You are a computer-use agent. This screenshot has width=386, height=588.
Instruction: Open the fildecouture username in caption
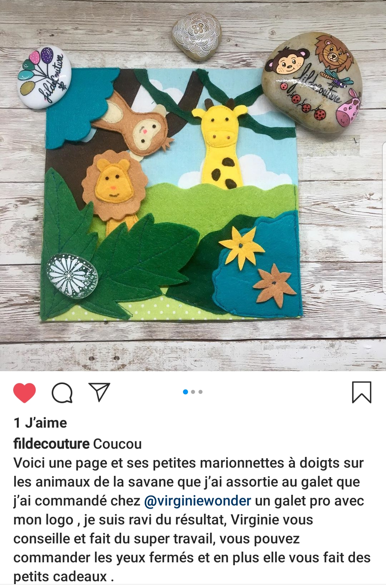pyautogui.click(x=51, y=444)
